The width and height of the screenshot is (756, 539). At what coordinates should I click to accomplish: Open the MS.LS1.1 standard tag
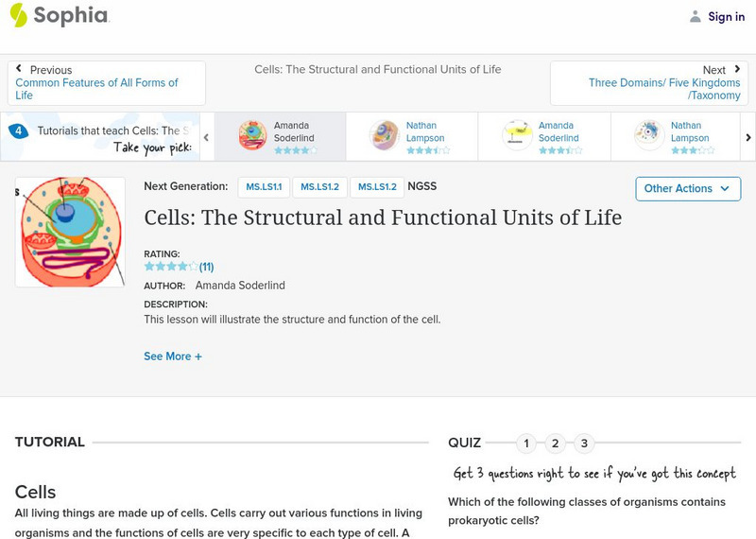pos(264,187)
